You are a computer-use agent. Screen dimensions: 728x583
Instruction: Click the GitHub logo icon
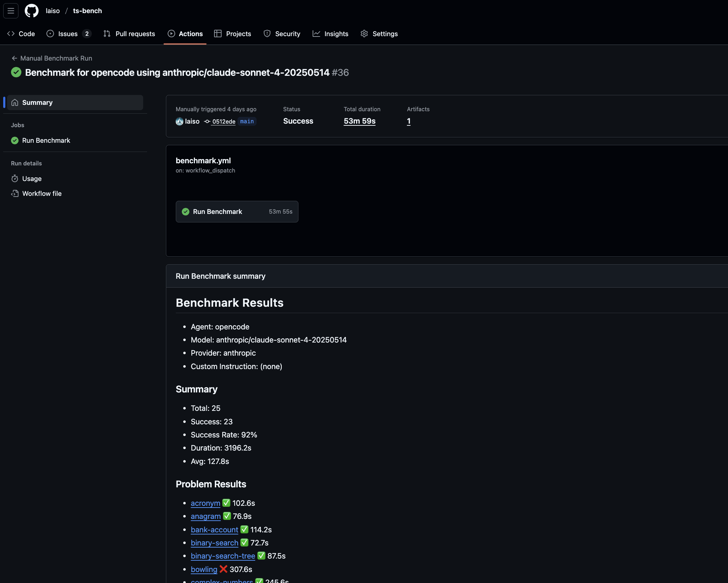coord(32,11)
